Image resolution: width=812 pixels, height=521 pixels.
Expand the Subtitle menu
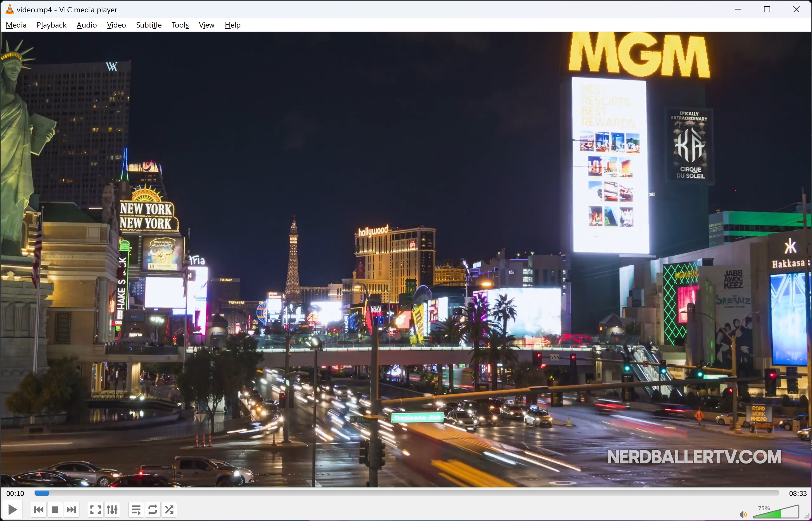point(149,25)
